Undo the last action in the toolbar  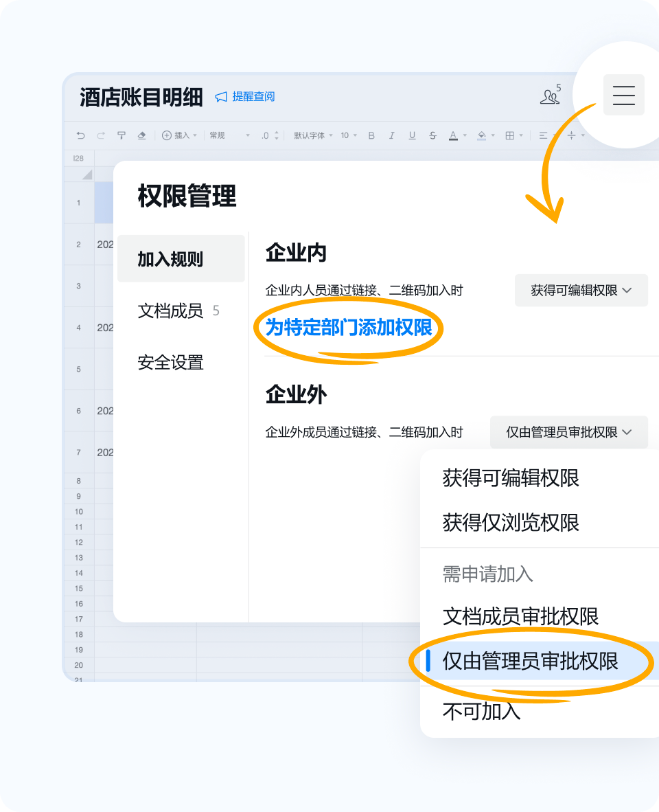[82, 135]
